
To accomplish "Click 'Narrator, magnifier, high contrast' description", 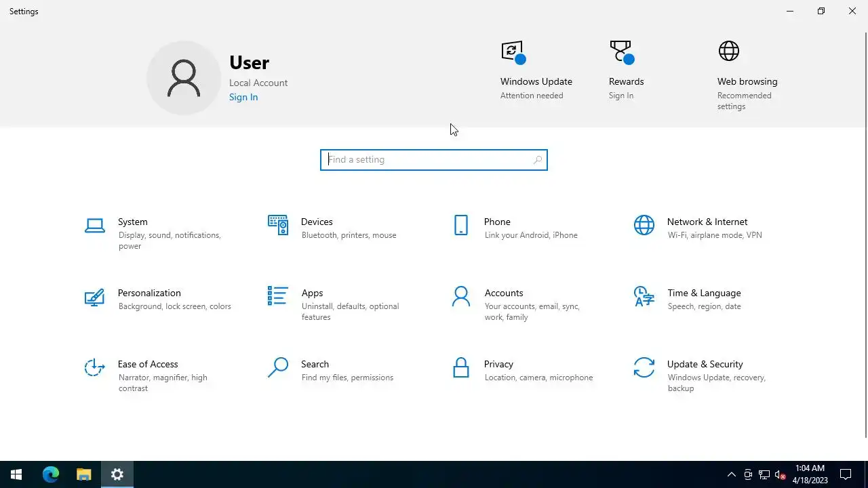I will (x=163, y=383).
